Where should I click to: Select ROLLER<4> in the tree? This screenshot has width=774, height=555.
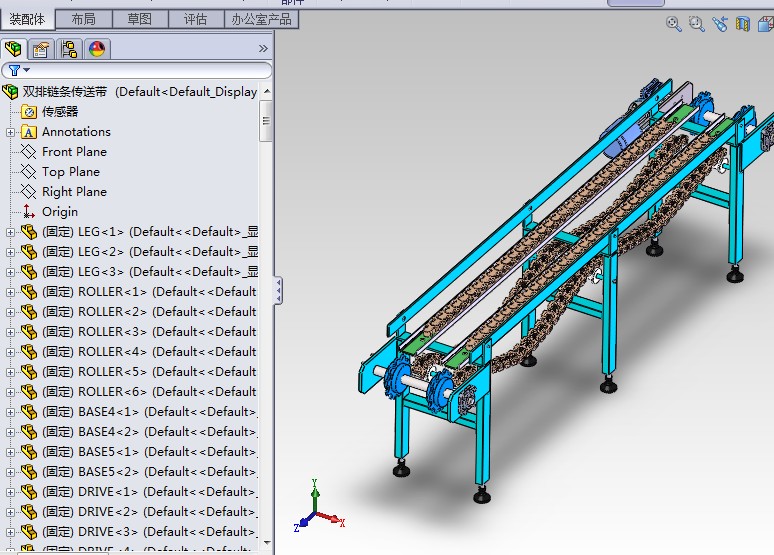149,352
